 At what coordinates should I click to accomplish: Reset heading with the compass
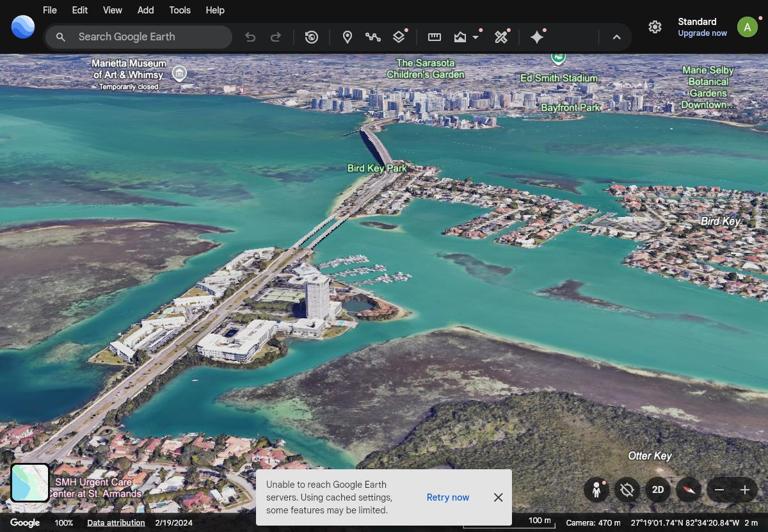click(689, 490)
